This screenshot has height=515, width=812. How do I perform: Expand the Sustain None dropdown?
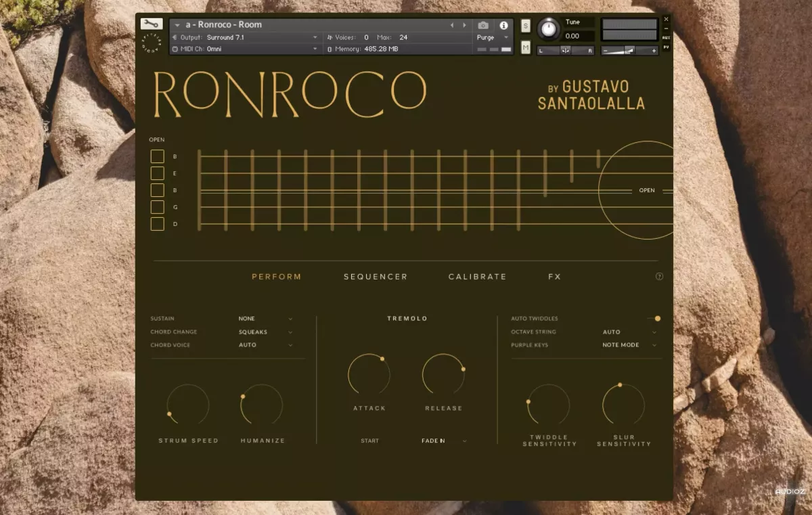coord(266,318)
